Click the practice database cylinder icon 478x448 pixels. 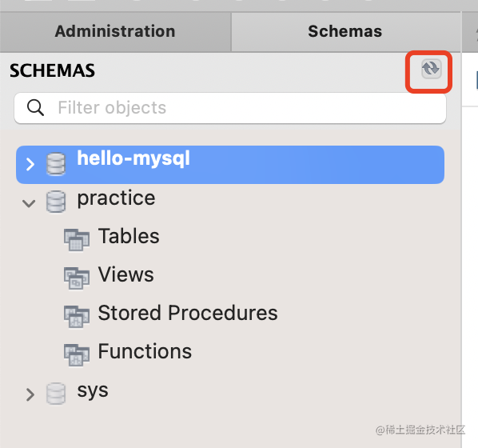pyautogui.click(x=56, y=202)
